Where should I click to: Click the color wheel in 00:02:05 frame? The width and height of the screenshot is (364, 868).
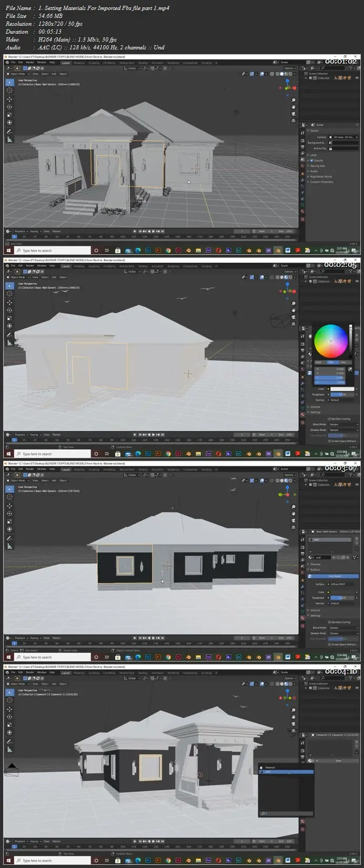pos(331,342)
